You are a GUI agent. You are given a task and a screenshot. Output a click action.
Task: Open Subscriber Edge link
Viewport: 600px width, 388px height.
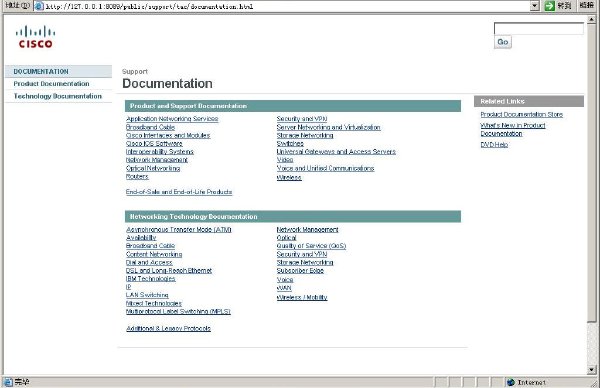[300, 271]
